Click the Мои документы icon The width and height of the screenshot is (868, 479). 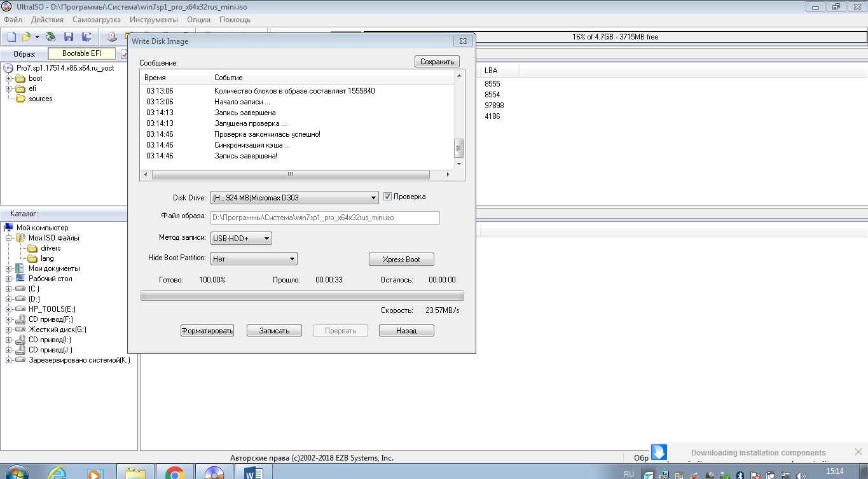(20, 268)
